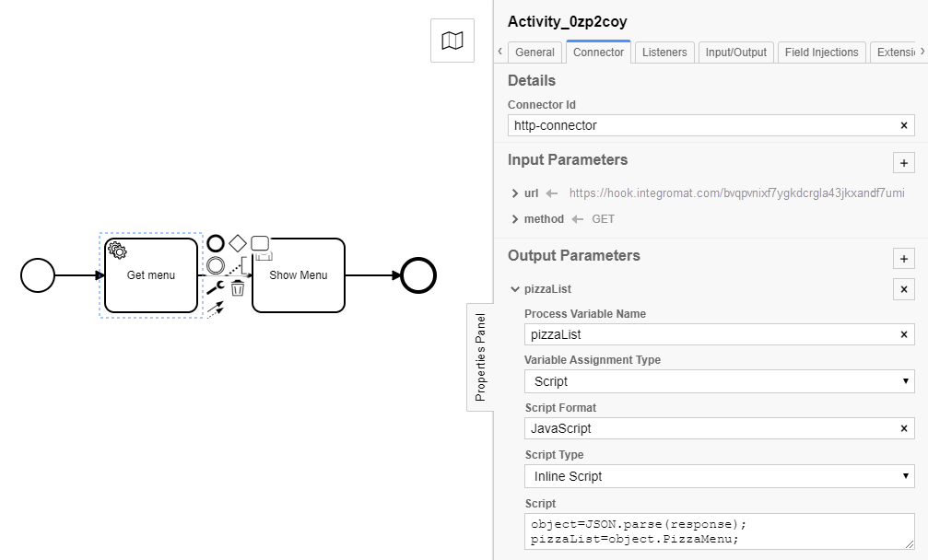Grab the Script textarea resize handle
The height and width of the screenshot is (560, 928).
(x=909, y=544)
